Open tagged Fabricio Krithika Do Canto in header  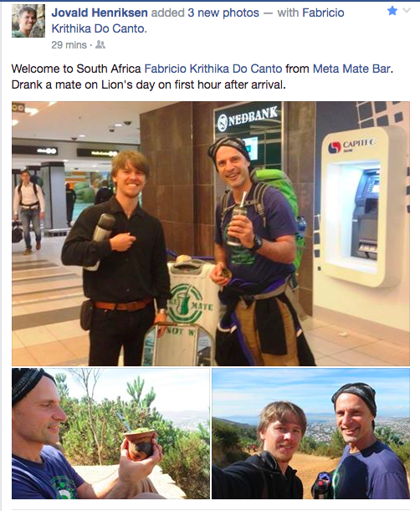[197, 21]
